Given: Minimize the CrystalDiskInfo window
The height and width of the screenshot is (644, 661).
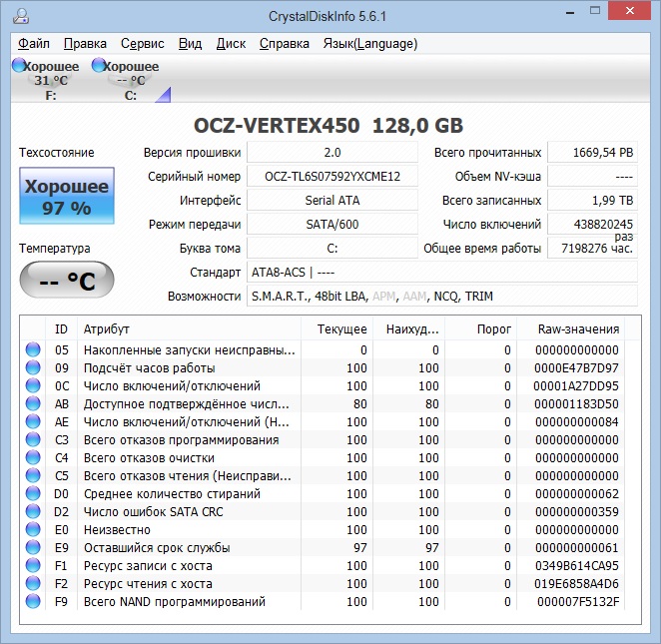Looking at the screenshot, I should (x=570, y=11).
